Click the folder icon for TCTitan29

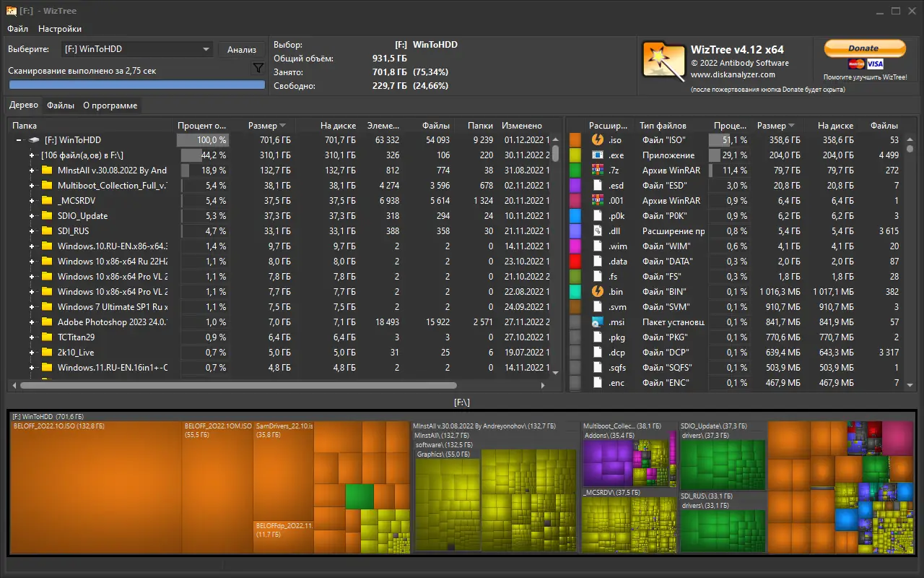point(48,337)
